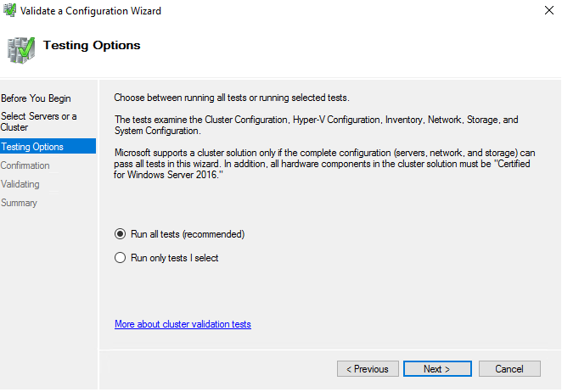The width and height of the screenshot is (562, 392).
Task: Go to Before You Begin step
Action: tap(36, 98)
